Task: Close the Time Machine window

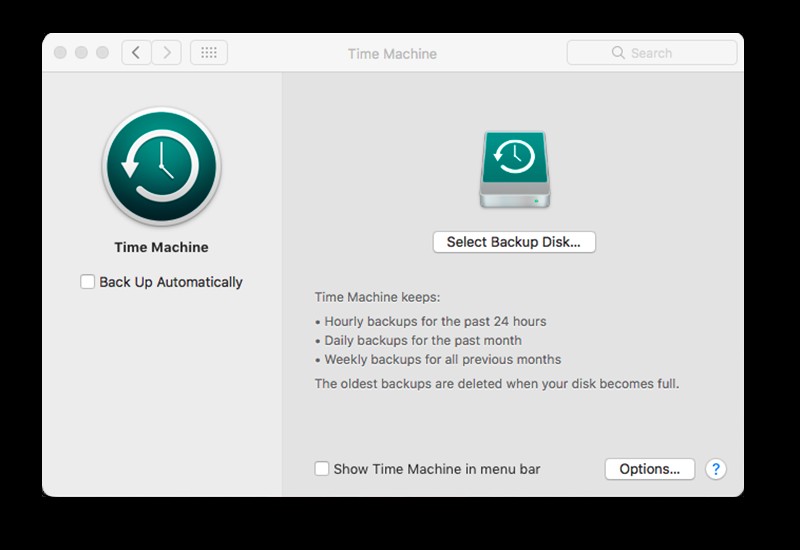Action: 60,53
